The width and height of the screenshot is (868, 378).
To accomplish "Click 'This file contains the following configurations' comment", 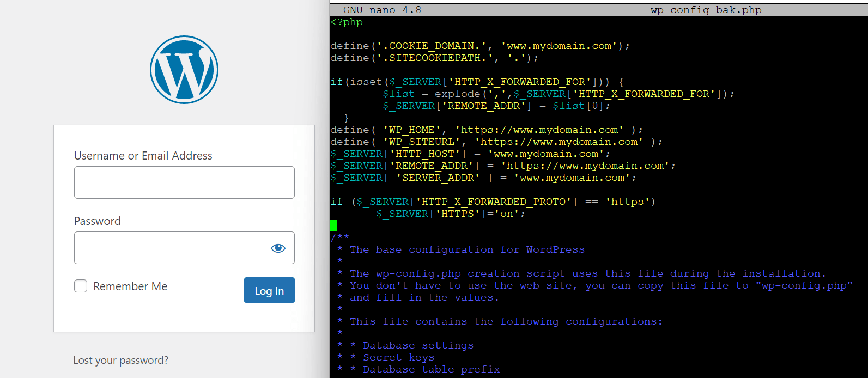I will (x=506, y=322).
